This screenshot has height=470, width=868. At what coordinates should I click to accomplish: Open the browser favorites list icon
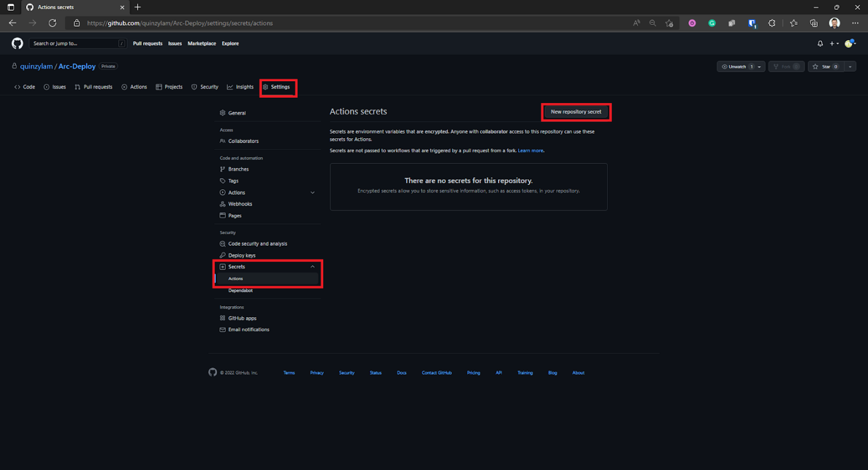click(794, 23)
